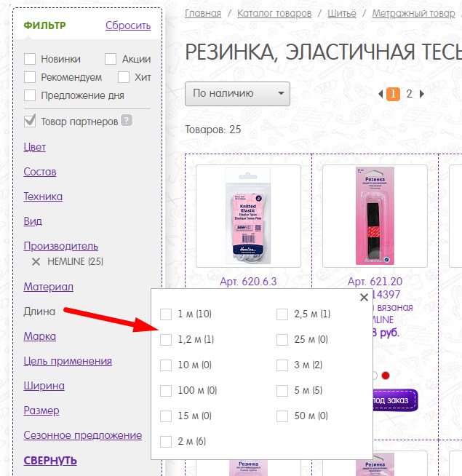Go to page 2 of results
The width and height of the screenshot is (462, 476).
coord(409,94)
